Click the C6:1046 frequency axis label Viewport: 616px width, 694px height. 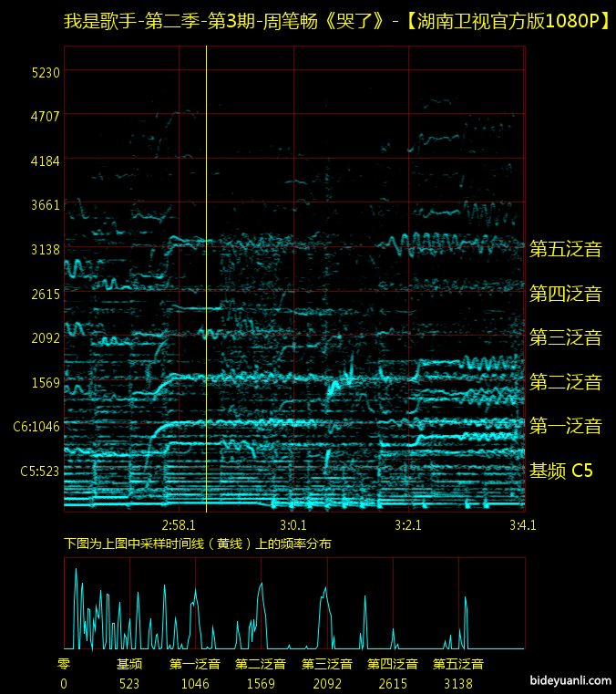(x=36, y=426)
